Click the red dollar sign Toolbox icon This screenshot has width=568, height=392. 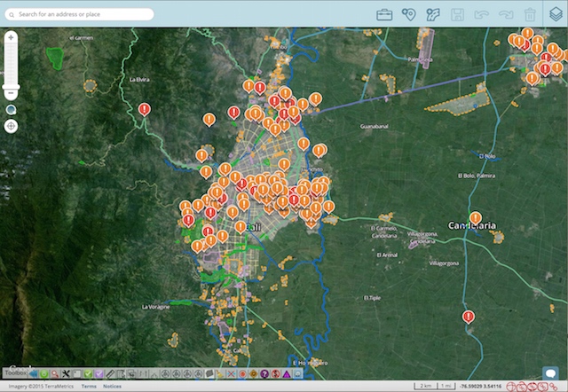pos(275,374)
